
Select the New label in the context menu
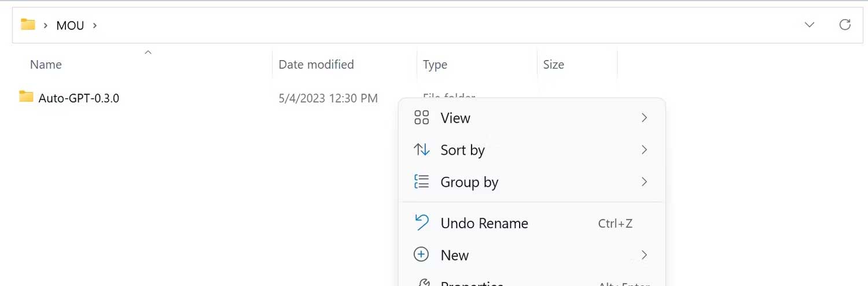[455, 255]
